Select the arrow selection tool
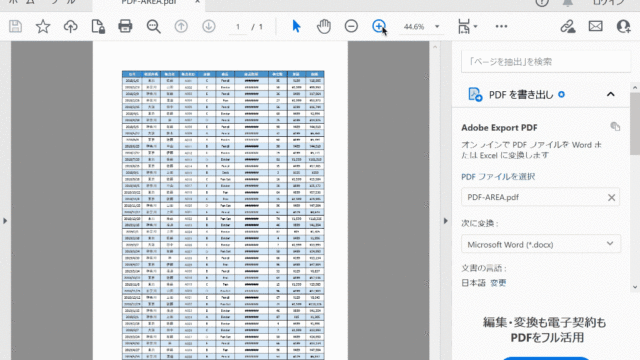640x360 pixels. pyautogui.click(x=296, y=27)
